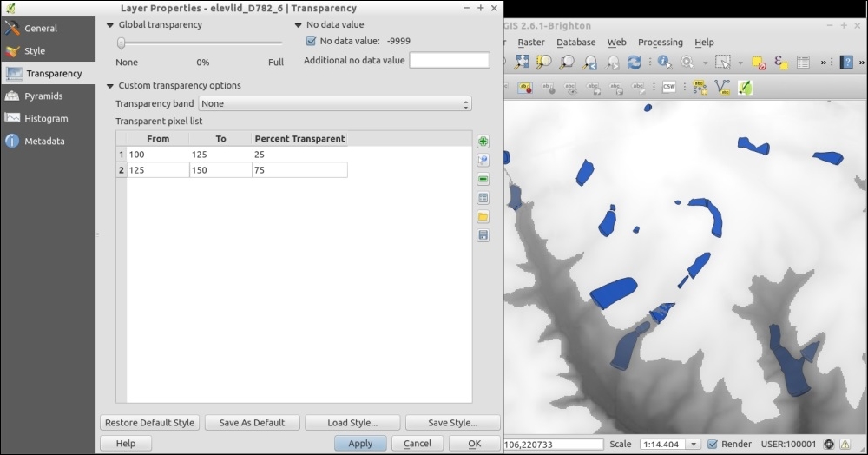Click the OK button
The height and width of the screenshot is (455, 868).
click(475, 444)
